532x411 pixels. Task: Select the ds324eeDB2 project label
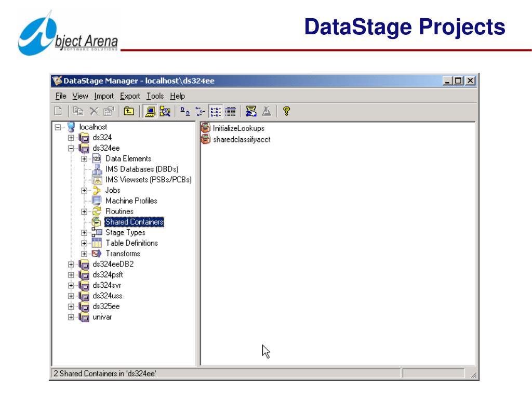coord(113,264)
